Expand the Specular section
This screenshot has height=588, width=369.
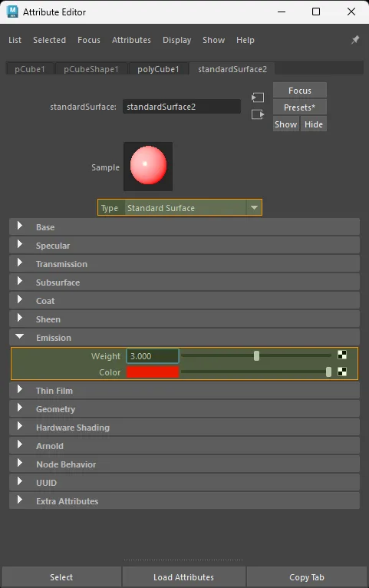(x=184, y=245)
